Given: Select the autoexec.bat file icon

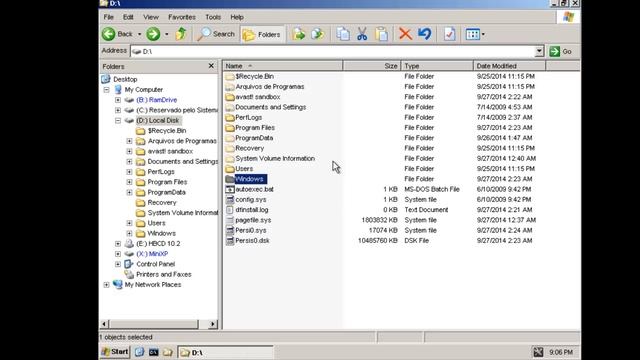Looking at the screenshot, I should pos(230,189).
